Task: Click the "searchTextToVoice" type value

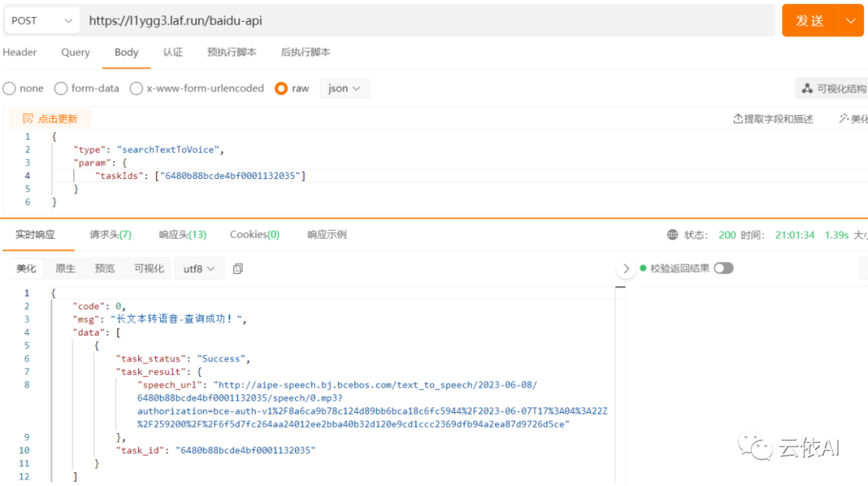Action: pos(168,149)
